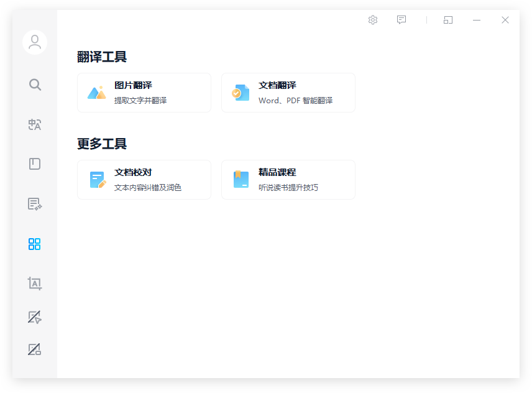Open the settings gear icon
Screen dimensions: 532x393
click(x=373, y=20)
